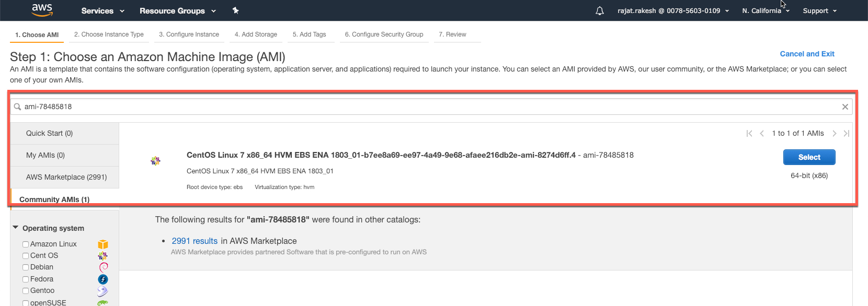The height and width of the screenshot is (306, 868).
Task: Click Cancel and Exit link
Action: point(807,54)
